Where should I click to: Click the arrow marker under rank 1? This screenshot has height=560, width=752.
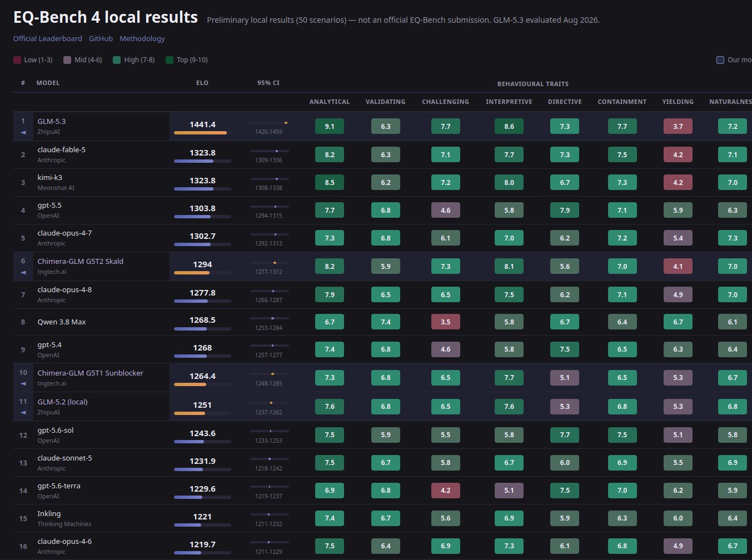point(23,132)
